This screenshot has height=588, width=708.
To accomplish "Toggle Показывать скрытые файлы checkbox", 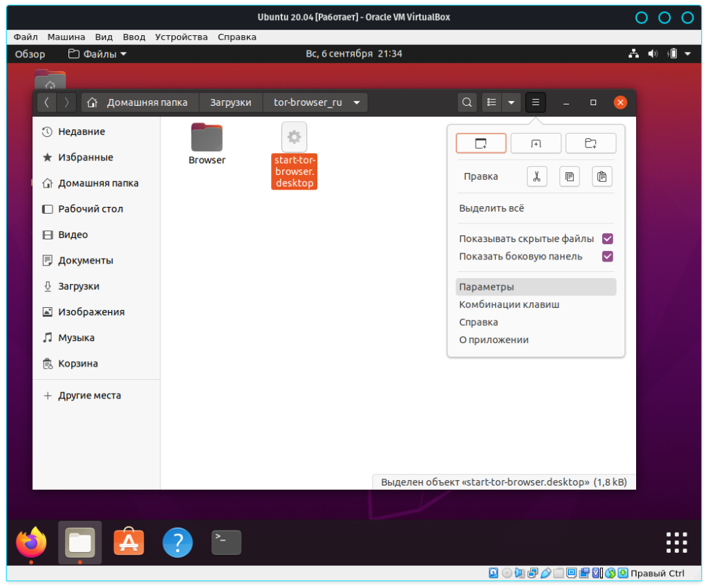I will (x=608, y=239).
